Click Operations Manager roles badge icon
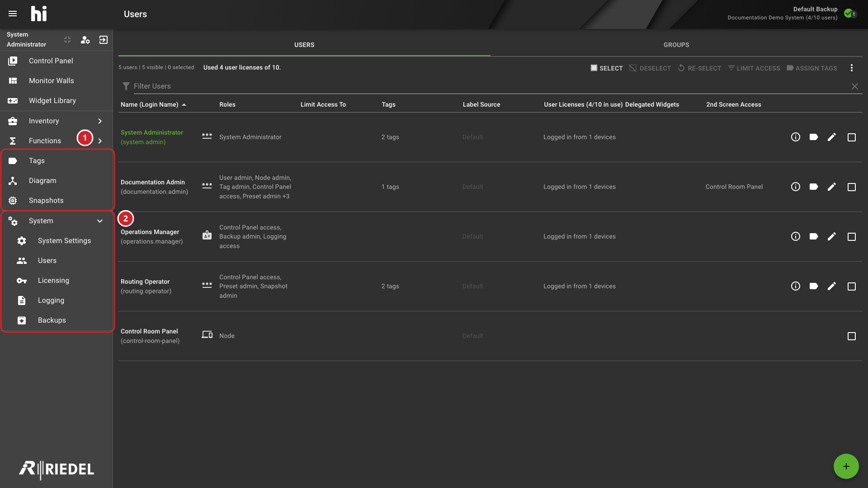This screenshot has width=868, height=488. pos(207,235)
